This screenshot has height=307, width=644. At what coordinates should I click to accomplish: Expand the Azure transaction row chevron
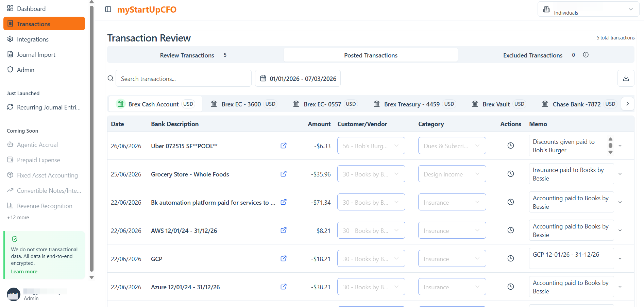pos(620,287)
